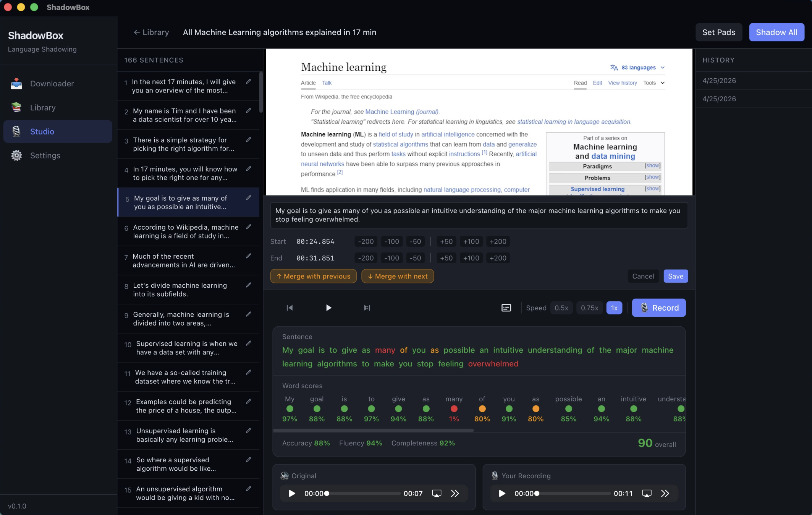Click AirPlay icon on Original player
This screenshot has height=515, width=812.
pos(437,494)
